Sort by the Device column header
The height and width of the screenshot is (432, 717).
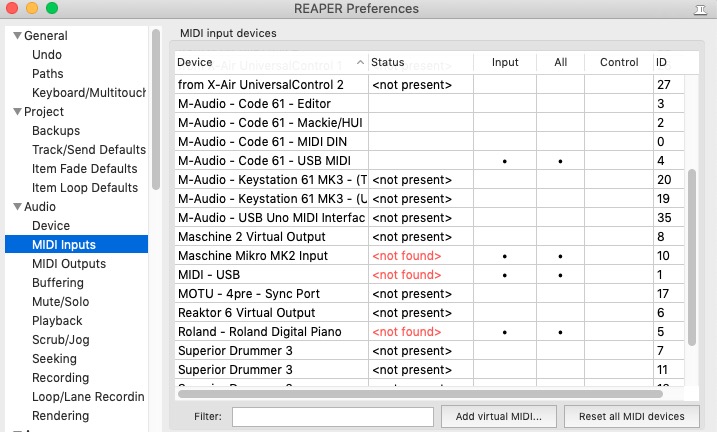[271, 63]
